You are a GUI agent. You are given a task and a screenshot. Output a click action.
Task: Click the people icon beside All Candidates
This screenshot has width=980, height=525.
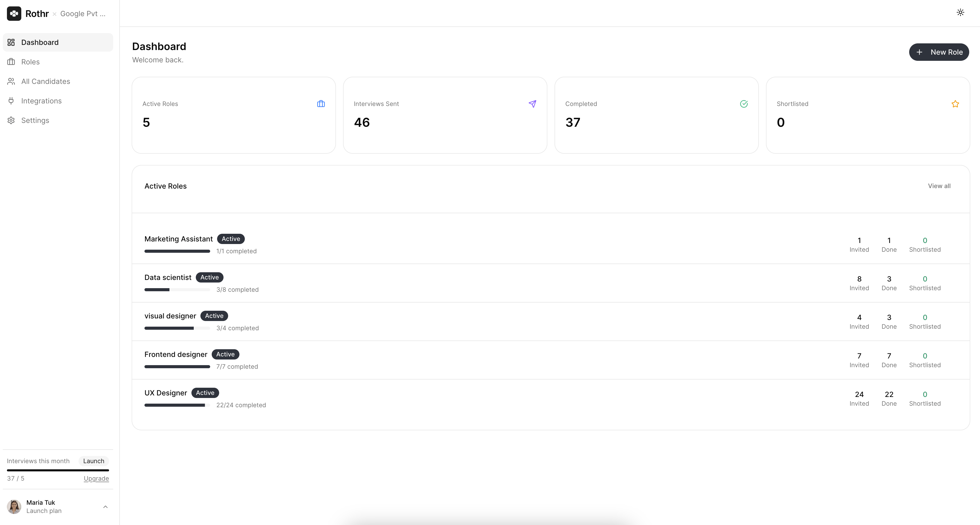11,81
